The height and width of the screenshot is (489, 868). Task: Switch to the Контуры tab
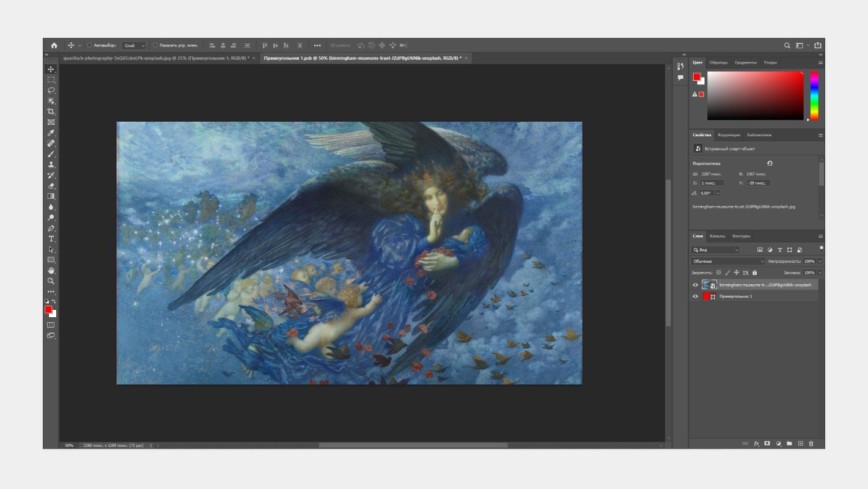741,236
